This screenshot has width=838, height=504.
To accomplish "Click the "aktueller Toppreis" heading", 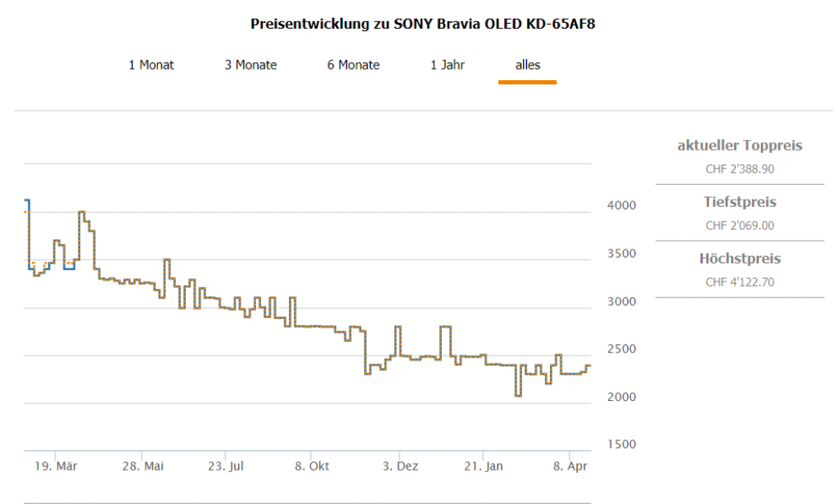I will pos(740,146).
